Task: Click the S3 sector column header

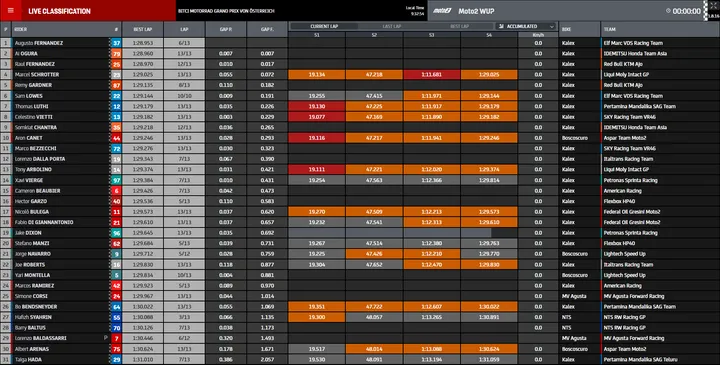Action: [x=432, y=35]
